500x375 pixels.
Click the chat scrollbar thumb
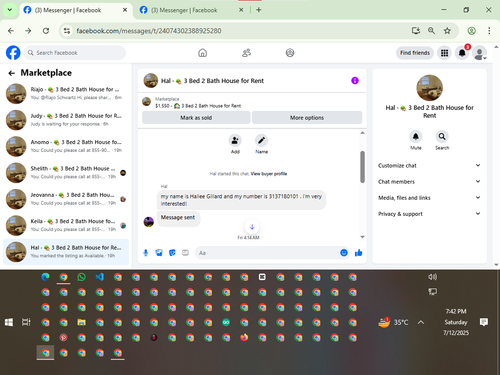(362, 167)
